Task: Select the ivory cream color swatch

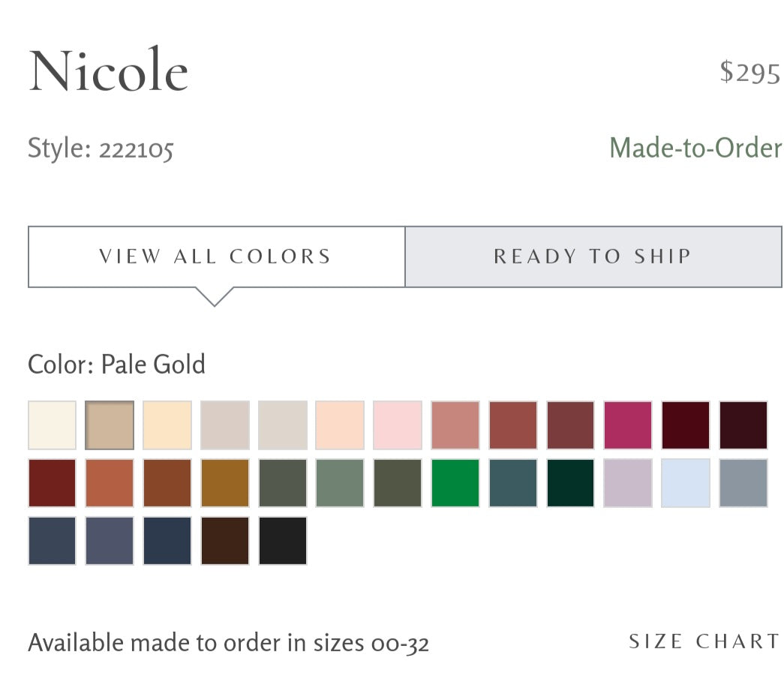Action: click(x=52, y=425)
